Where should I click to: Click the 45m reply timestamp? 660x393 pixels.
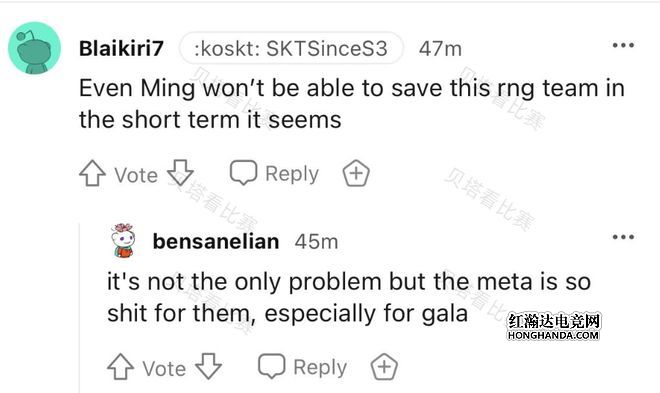(317, 242)
